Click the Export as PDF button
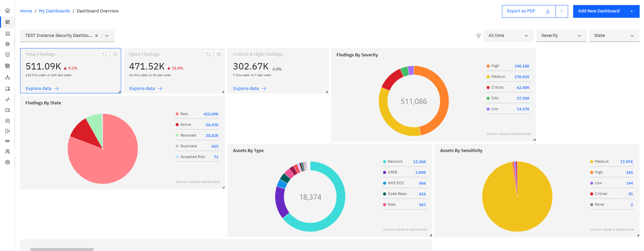 [529, 11]
